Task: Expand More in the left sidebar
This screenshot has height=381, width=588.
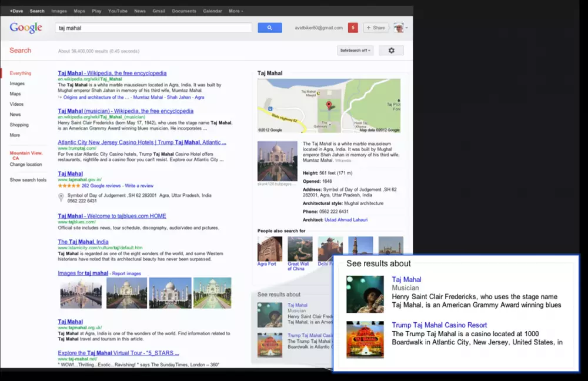Action: pyautogui.click(x=15, y=135)
